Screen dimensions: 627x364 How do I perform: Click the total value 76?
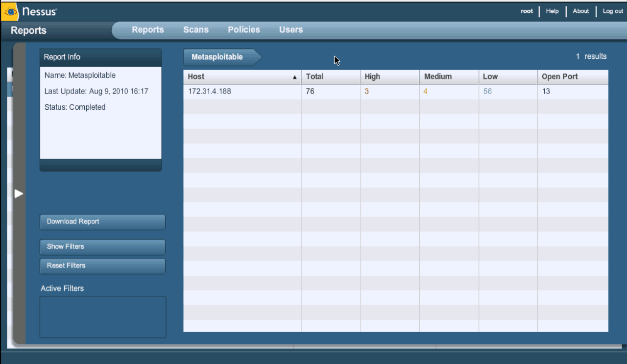(310, 92)
